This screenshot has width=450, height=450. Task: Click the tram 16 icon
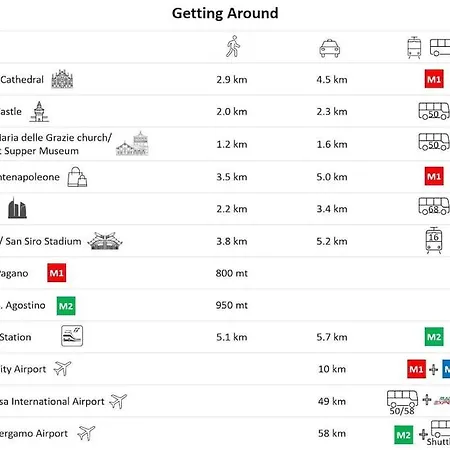[434, 240]
